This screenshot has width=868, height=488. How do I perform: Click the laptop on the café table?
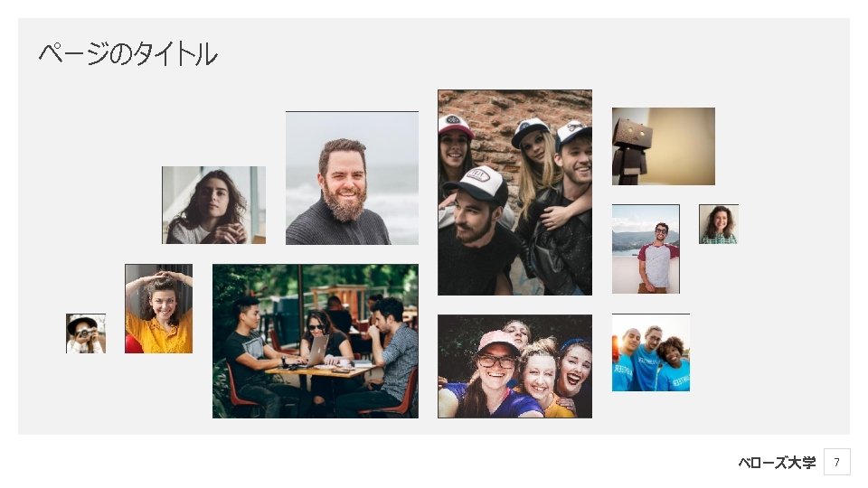(317, 352)
